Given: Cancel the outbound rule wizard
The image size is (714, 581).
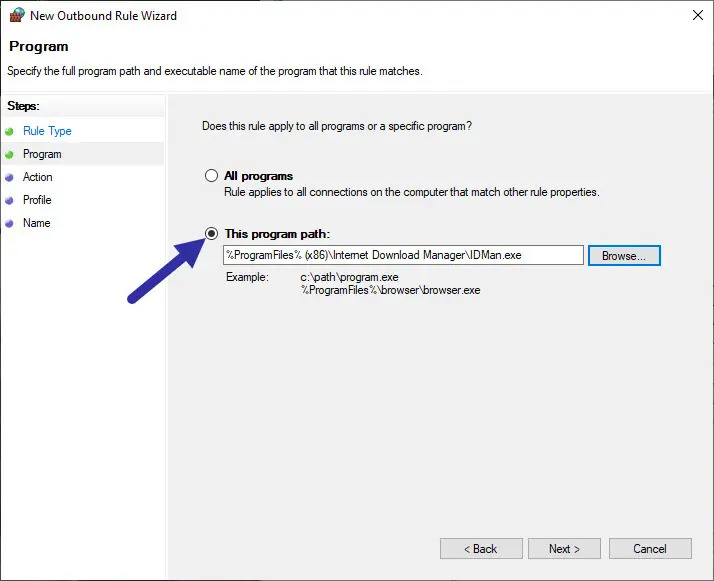Looking at the screenshot, I should point(650,549).
